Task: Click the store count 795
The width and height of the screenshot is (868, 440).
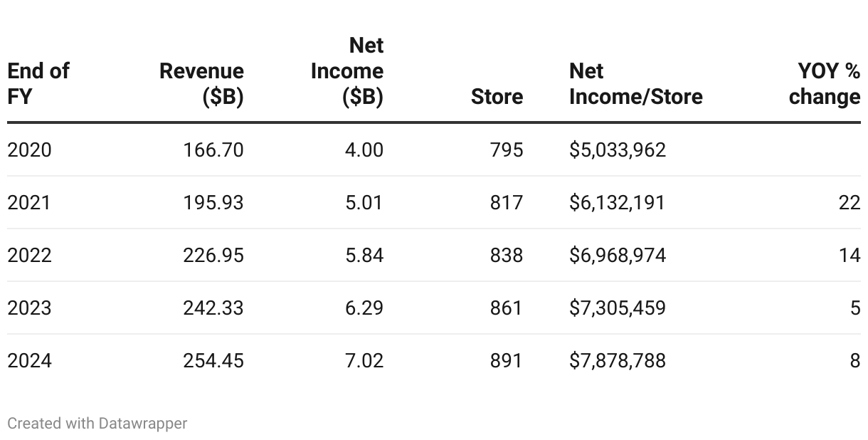Action: point(506,150)
